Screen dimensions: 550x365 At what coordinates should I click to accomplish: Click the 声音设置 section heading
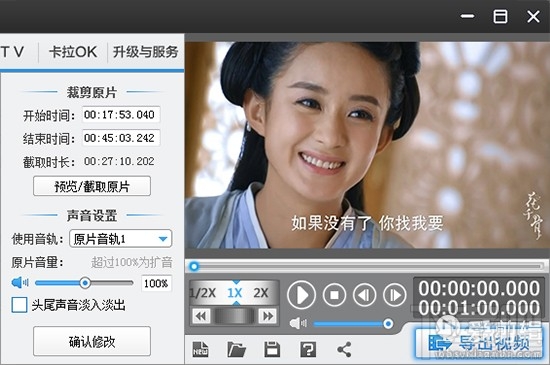pyautogui.click(x=92, y=215)
